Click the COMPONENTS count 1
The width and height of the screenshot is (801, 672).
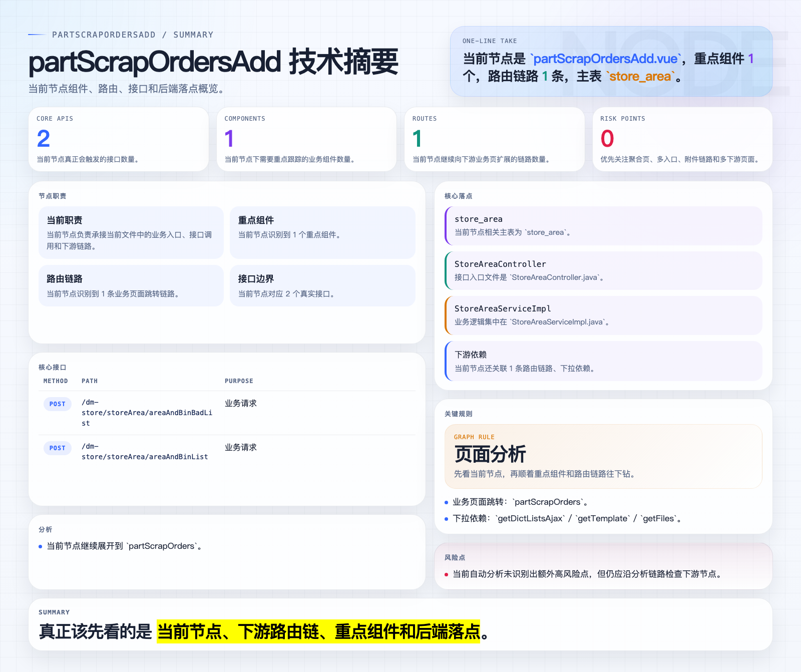(229, 139)
